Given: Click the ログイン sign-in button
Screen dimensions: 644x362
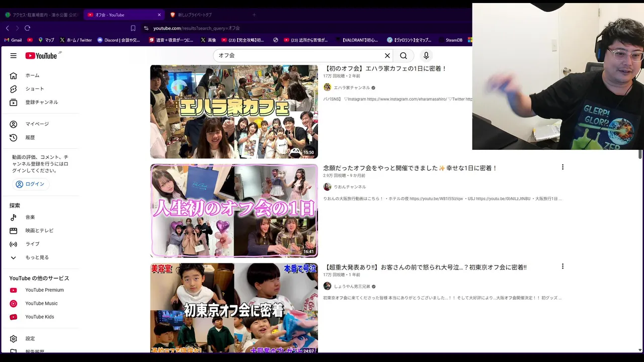Looking at the screenshot, I should point(31,185).
